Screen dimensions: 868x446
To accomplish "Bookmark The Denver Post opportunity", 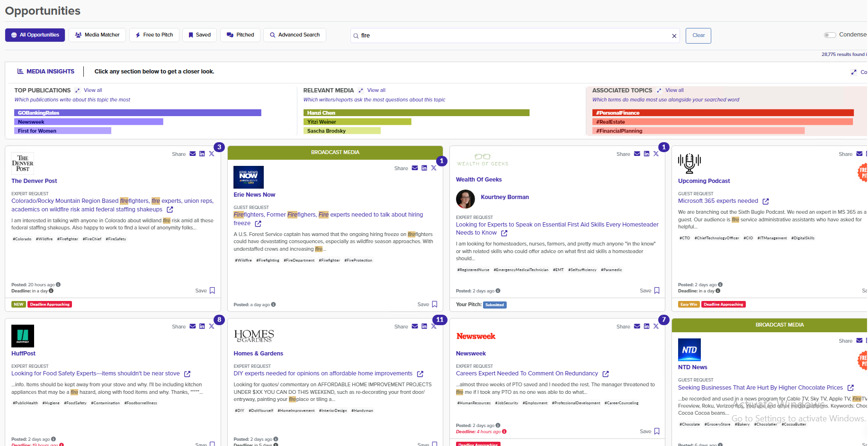I will (212, 291).
